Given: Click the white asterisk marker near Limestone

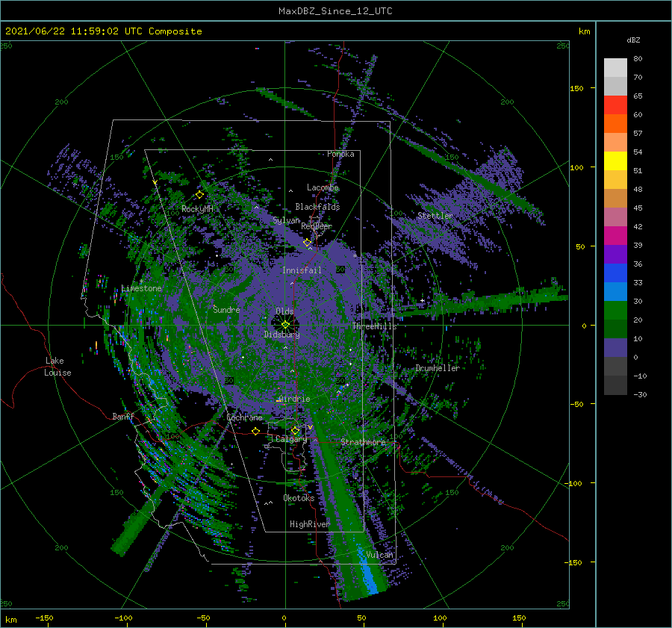Looking at the screenshot, I should (x=141, y=282).
